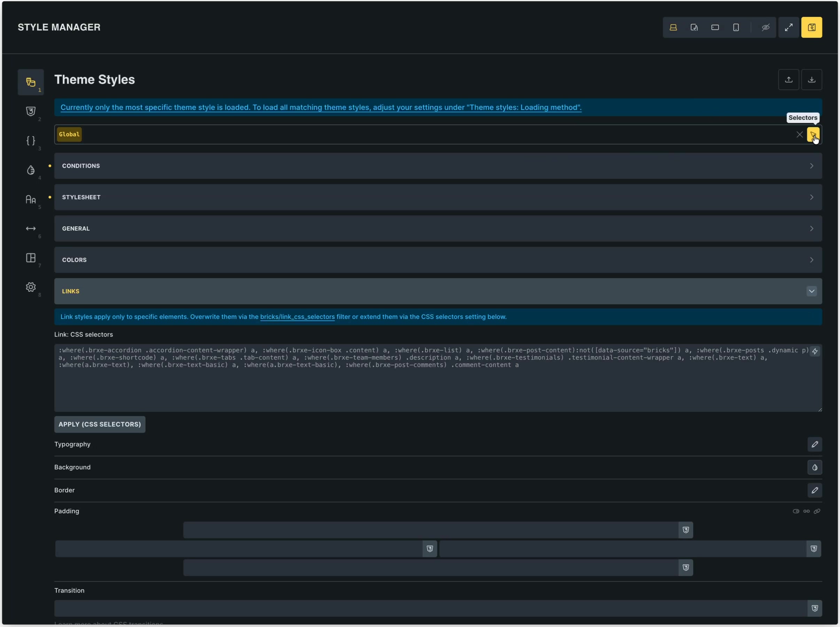This screenshot has width=840, height=627.
Task: Expand the CONDITIONS section
Action: click(438, 166)
